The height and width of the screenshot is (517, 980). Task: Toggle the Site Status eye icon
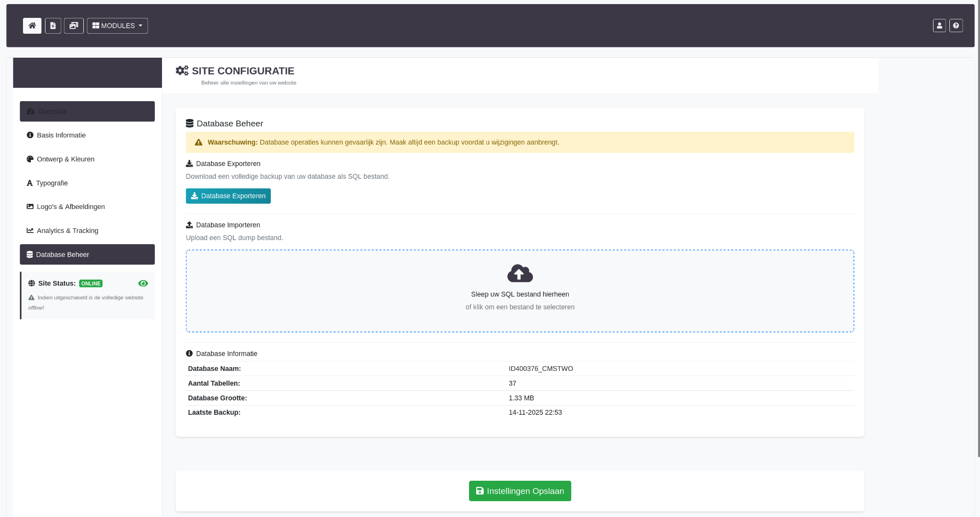(143, 283)
